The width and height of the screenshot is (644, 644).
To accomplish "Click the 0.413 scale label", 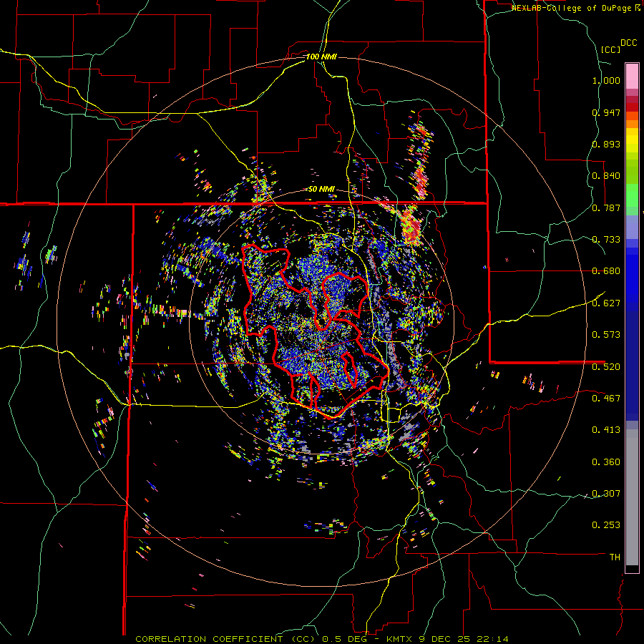I will 606,430.
